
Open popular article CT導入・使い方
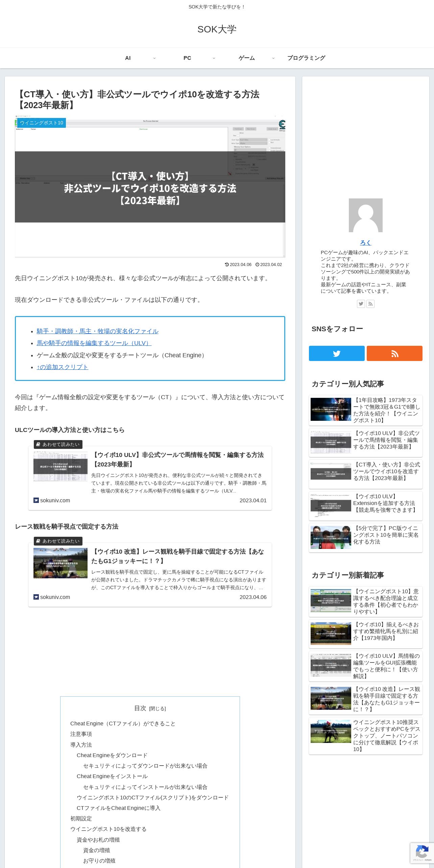click(x=366, y=474)
